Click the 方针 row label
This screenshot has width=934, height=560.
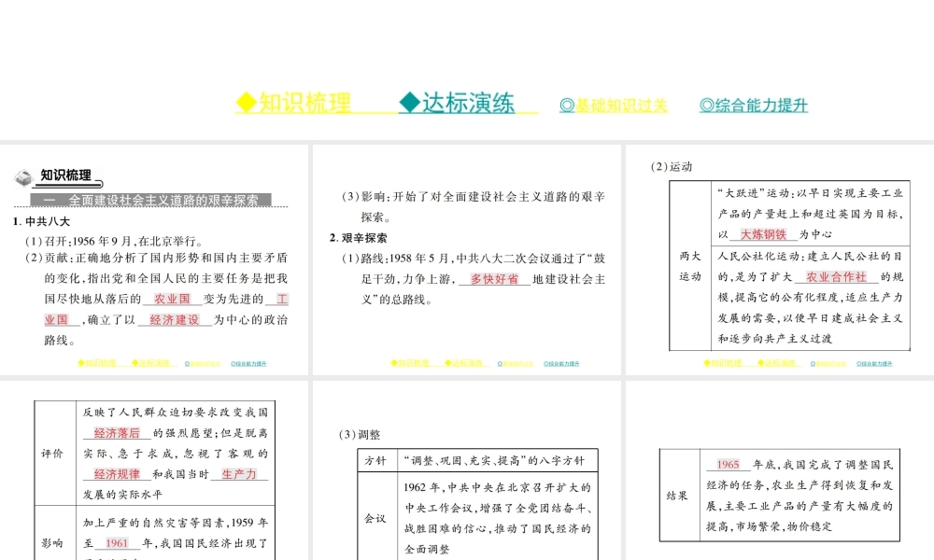[375, 461]
